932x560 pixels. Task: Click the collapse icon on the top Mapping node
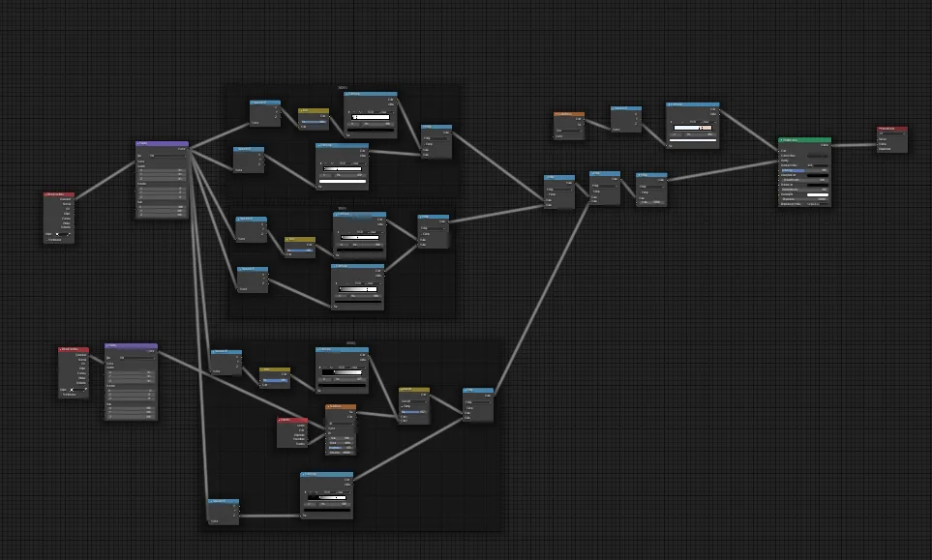click(x=139, y=143)
